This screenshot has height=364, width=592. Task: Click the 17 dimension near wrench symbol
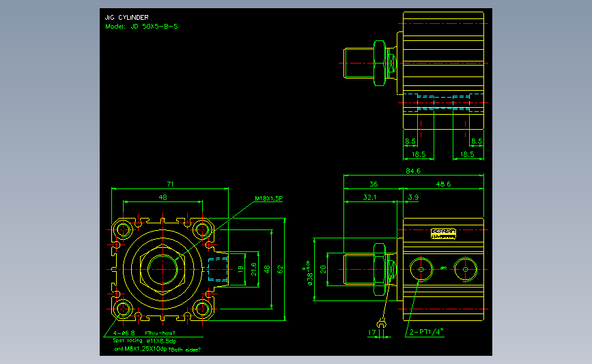(x=372, y=333)
